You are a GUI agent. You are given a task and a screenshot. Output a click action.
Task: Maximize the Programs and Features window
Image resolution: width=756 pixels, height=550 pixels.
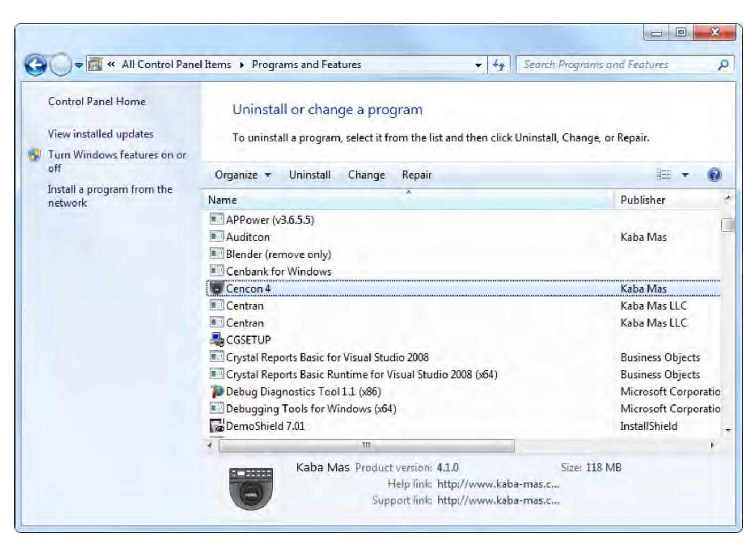click(680, 33)
